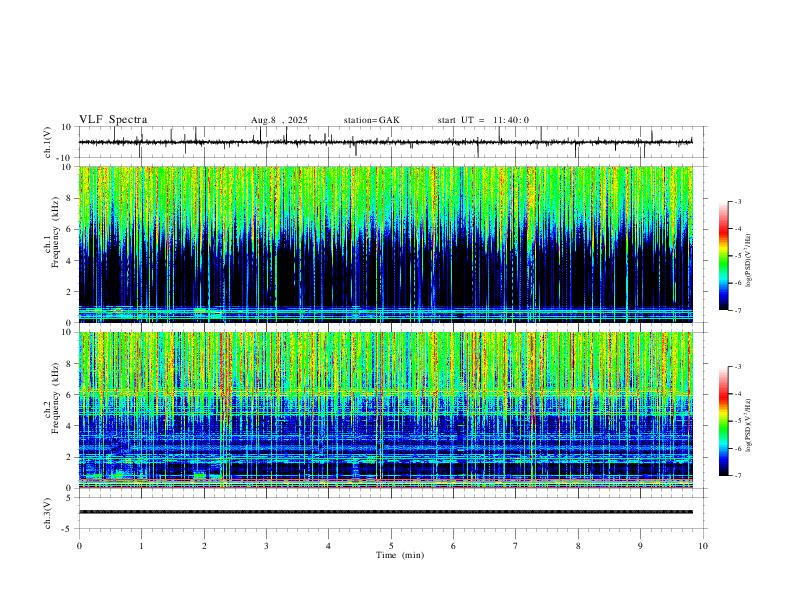Click the ch.2 spectrogram color bar
Viewport: 792px width, 612px height.
pyautogui.click(x=724, y=421)
